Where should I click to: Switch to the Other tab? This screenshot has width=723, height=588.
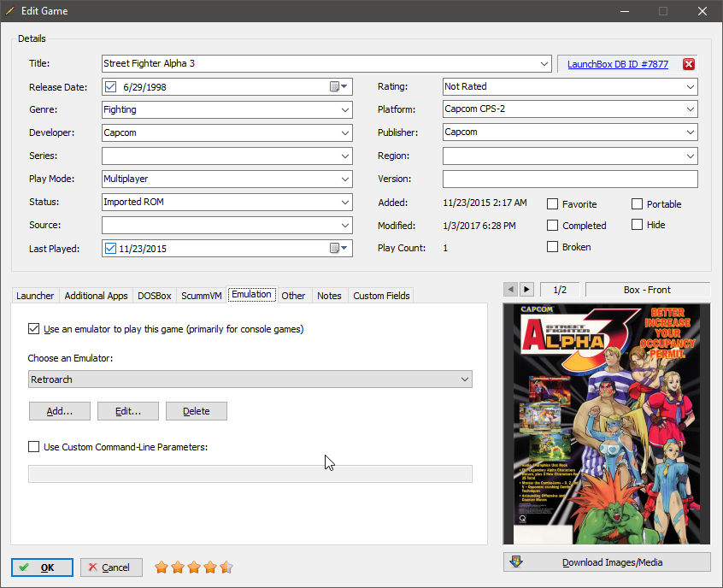point(293,296)
